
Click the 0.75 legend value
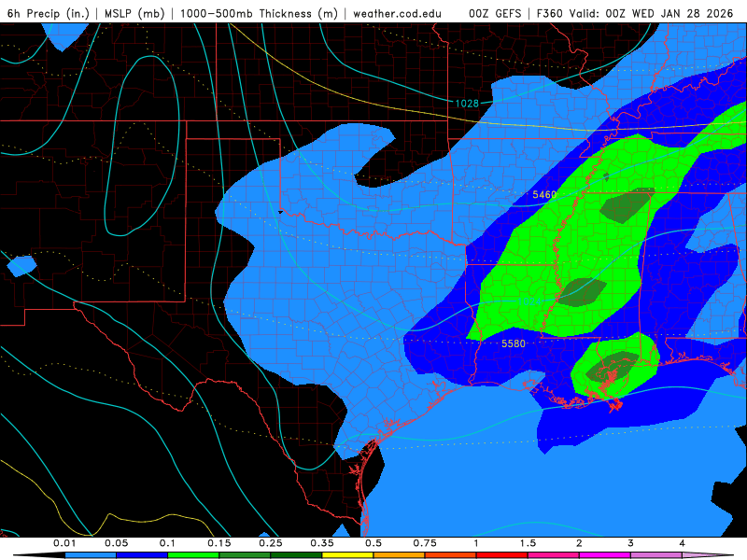[x=425, y=543]
